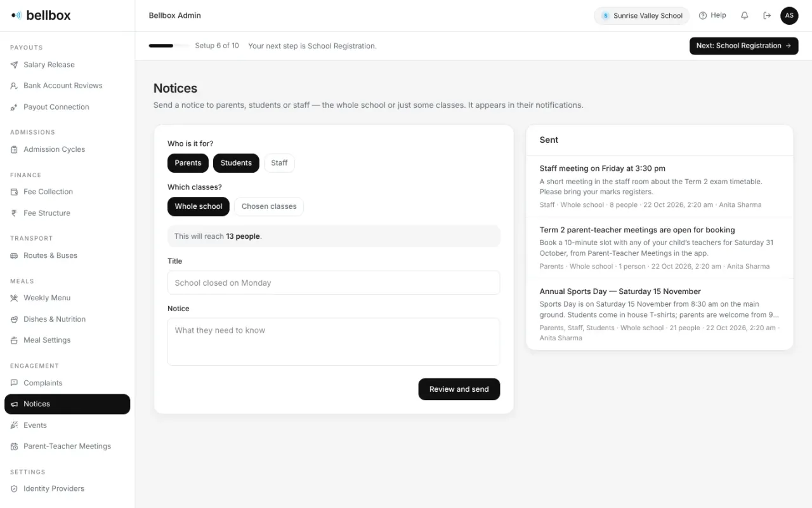Click the Routes & Buses bus icon
This screenshot has height=508, width=812.
14,255
